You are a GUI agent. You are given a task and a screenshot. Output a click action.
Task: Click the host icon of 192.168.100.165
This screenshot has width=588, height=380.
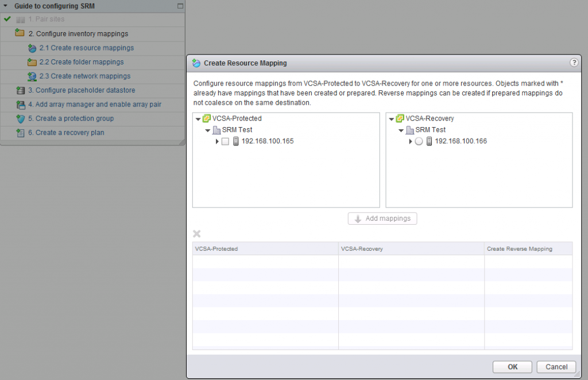(x=236, y=141)
